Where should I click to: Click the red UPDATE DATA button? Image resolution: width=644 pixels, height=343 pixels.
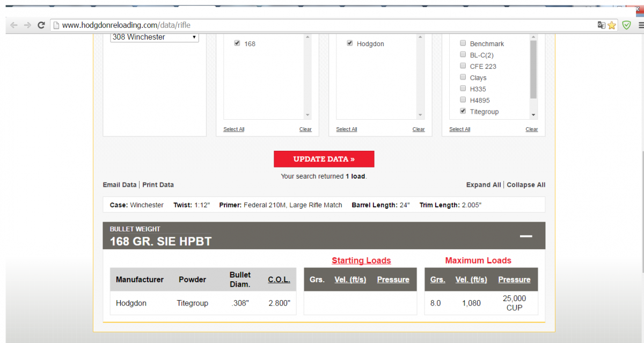click(x=324, y=159)
